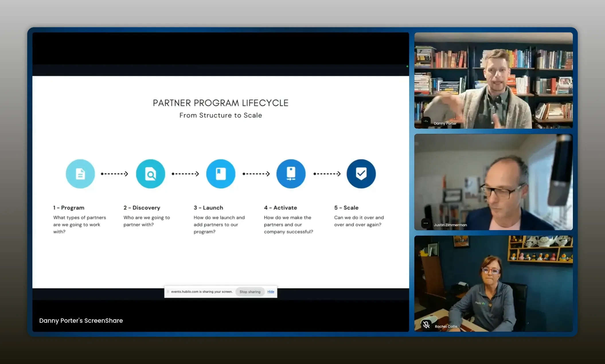Click the Discovery magnifier circle icon
The width and height of the screenshot is (605, 364).
click(x=151, y=174)
